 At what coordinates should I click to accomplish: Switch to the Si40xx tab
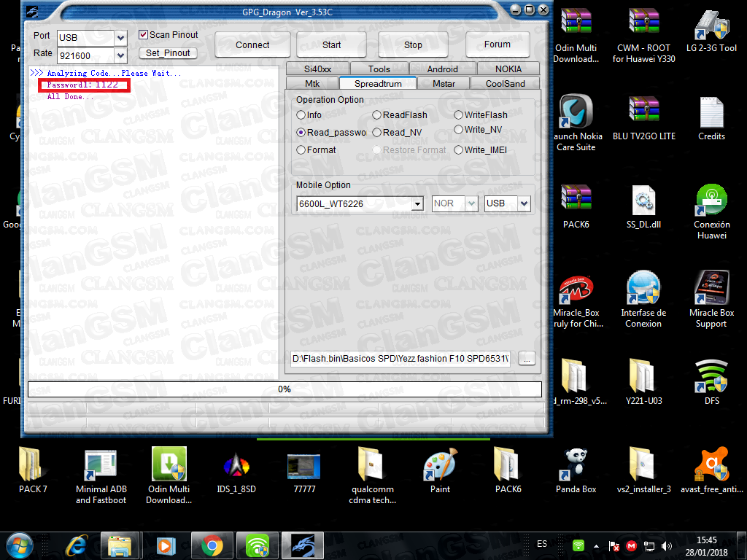(x=318, y=69)
